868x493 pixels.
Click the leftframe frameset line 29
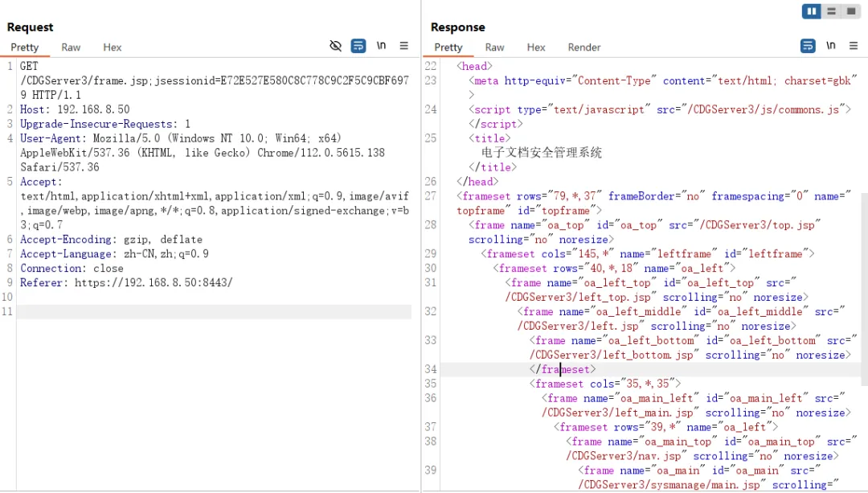click(x=648, y=253)
